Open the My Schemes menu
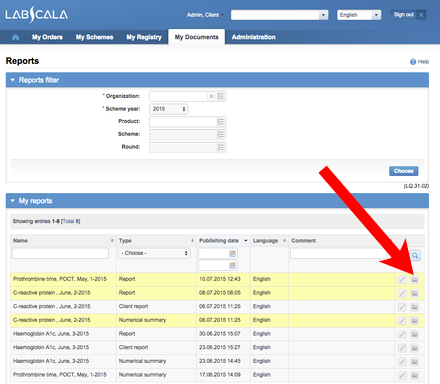Screen dimensions: 440x384 pos(94,37)
